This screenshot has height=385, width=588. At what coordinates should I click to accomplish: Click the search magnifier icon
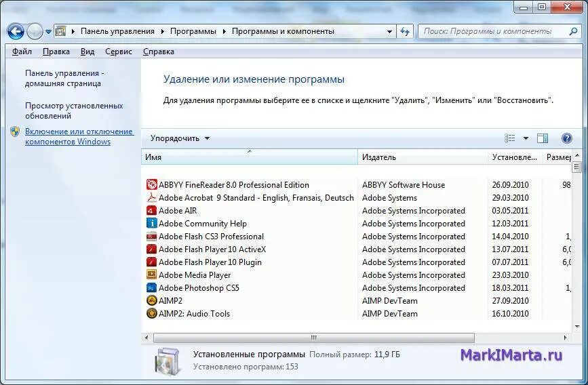(x=573, y=31)
